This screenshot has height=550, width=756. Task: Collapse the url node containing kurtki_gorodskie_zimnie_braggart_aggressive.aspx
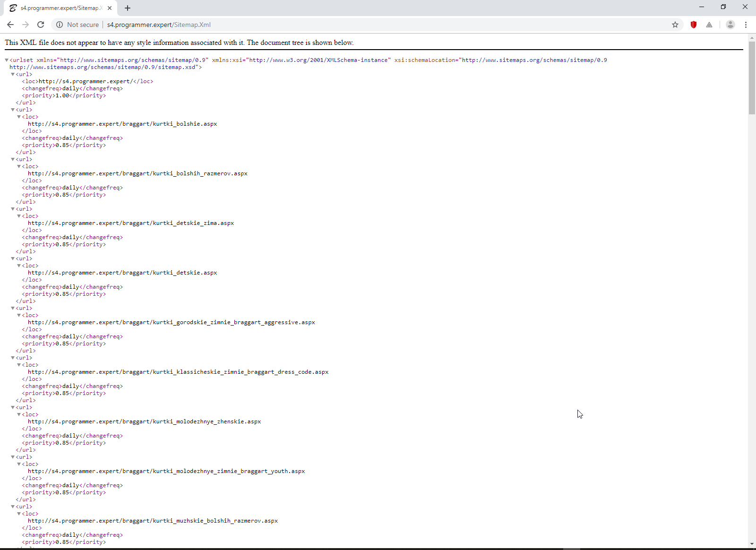(x=13, y=308)
